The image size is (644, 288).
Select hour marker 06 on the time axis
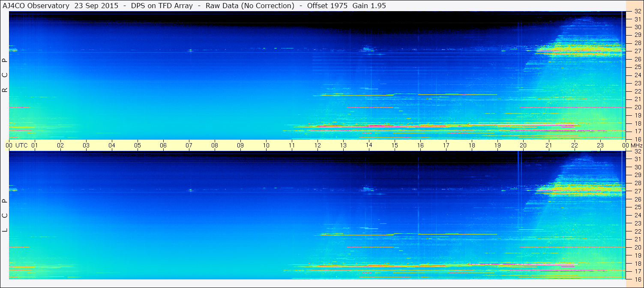(163, 145)
